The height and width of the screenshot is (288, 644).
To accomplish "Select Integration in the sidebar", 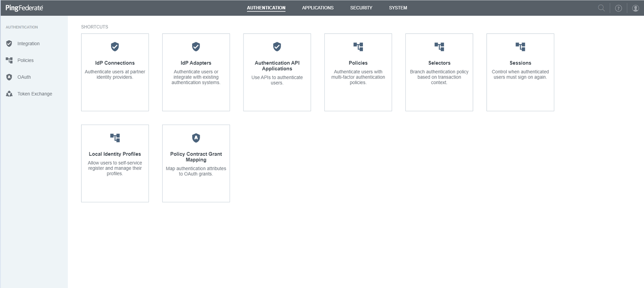I will (28, 44).
